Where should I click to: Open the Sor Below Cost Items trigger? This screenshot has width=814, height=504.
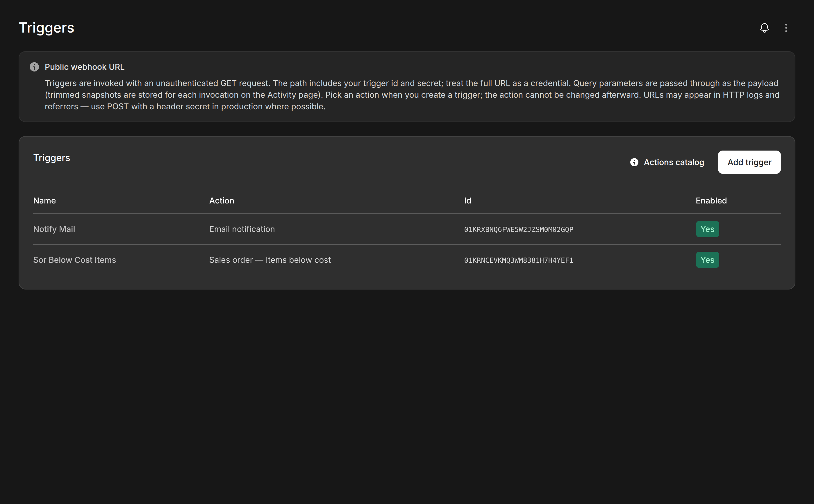pyautogui.click(x=75, y=260)
